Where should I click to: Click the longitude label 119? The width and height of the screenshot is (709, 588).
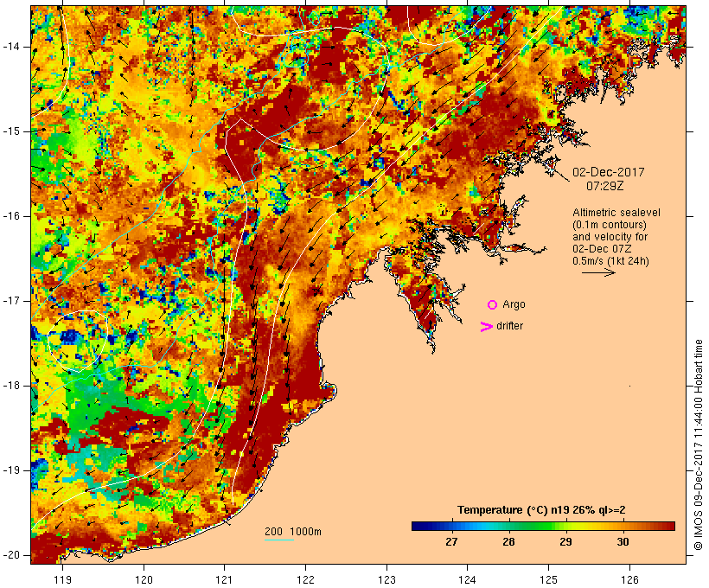[62, 579]
